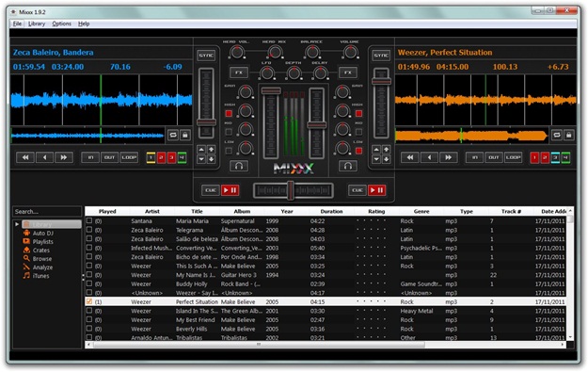Toggle LOOP on right deck

[513, 157]
